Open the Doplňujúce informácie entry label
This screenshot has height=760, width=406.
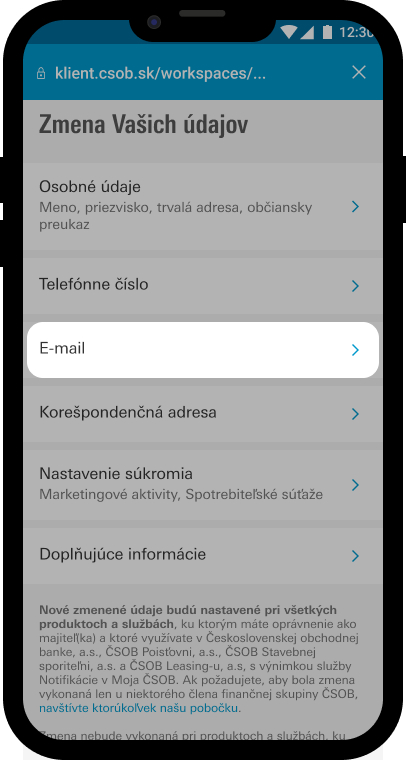click(x=123, y=554)
